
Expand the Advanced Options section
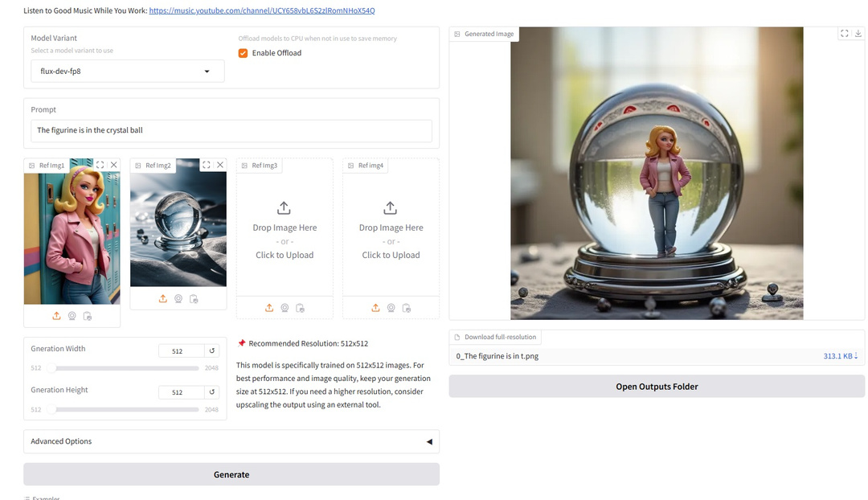coord(231,441)
